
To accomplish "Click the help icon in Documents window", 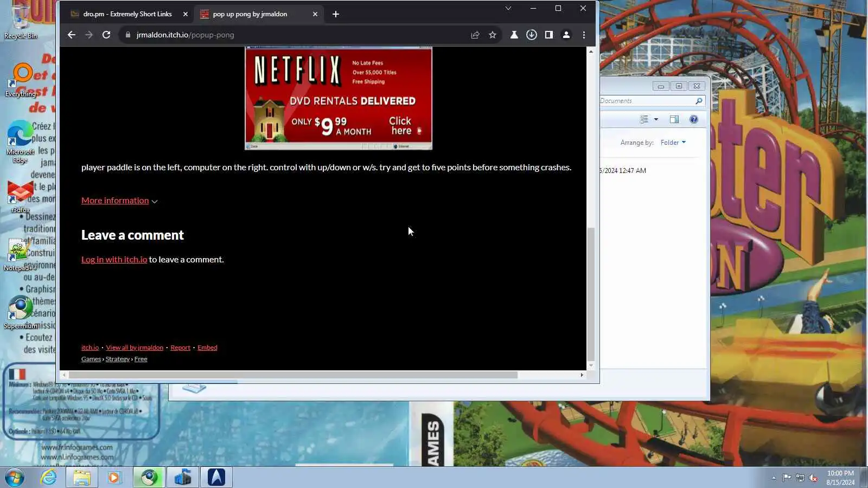I will [694, 119].
